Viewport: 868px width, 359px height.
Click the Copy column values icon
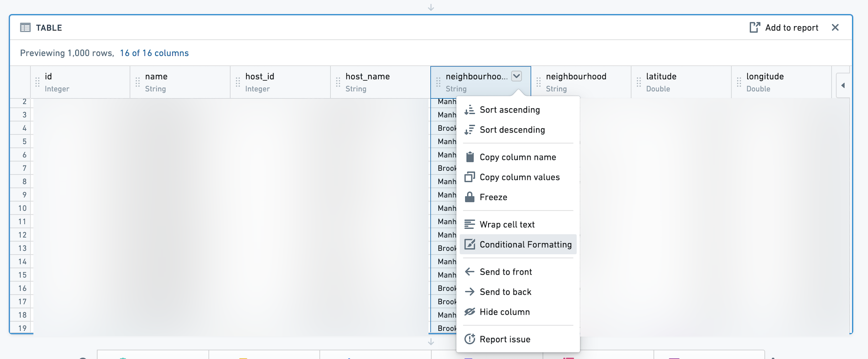pyautogui.click(x=470, y=177)
